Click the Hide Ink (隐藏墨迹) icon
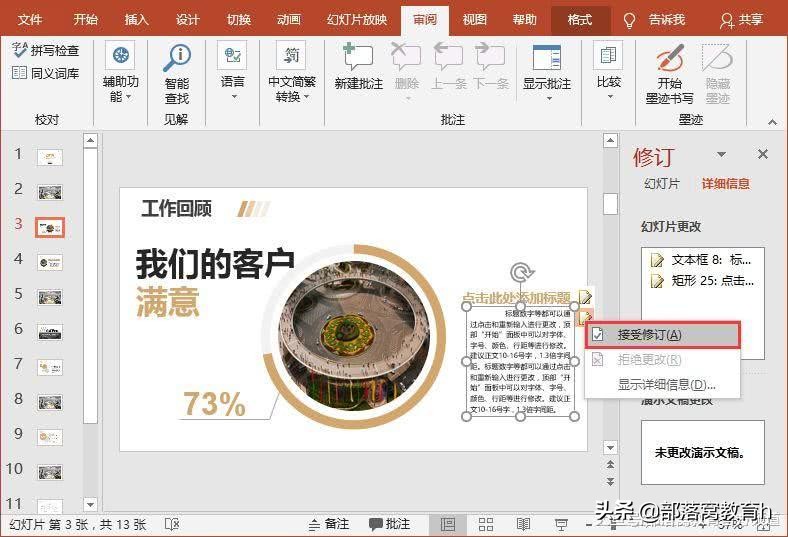 pos(717,58)
